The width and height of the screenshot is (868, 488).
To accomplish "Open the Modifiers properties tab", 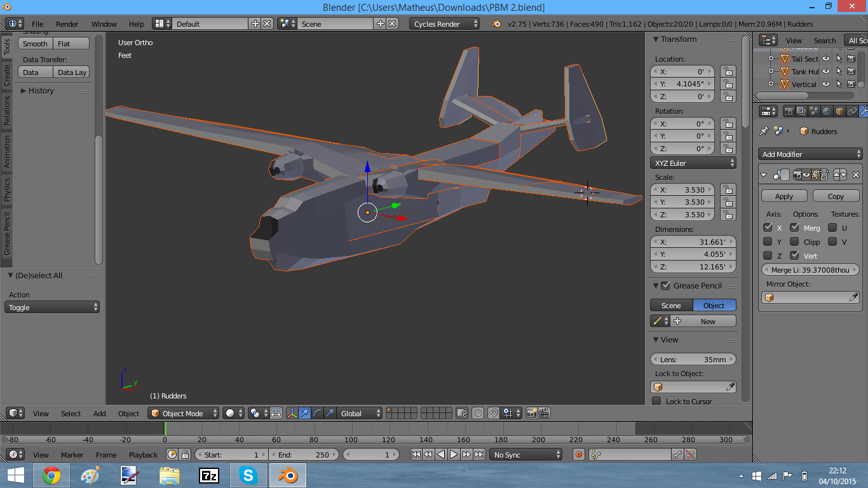I will pos(864,111).
